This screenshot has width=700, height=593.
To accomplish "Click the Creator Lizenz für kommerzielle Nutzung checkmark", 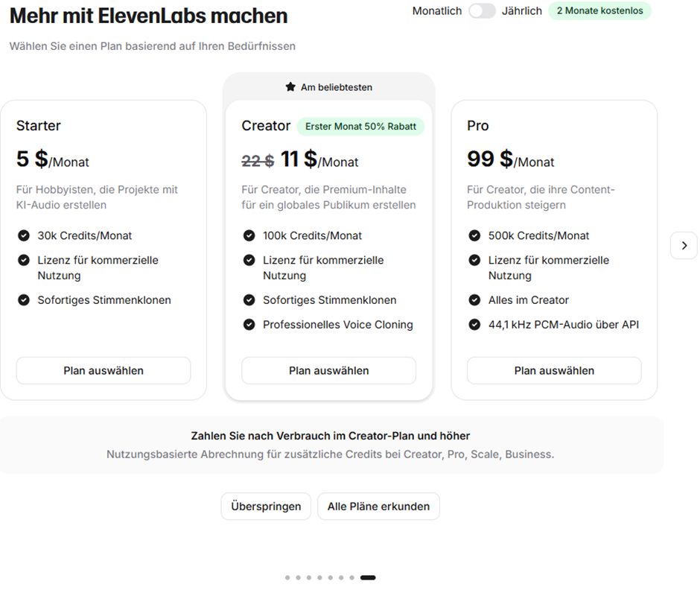I will 249,260.
